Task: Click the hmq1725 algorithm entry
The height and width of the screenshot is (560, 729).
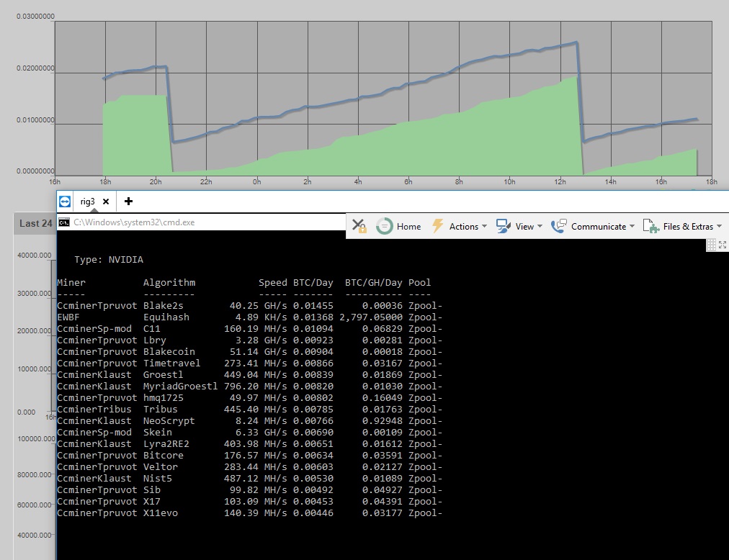Action: [164, 398]
